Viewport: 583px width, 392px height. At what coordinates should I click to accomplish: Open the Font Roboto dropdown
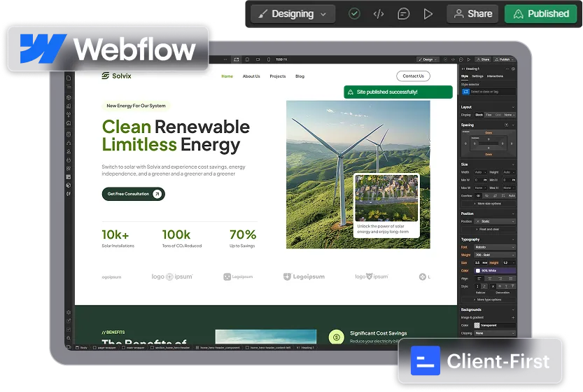coord(496,247)
